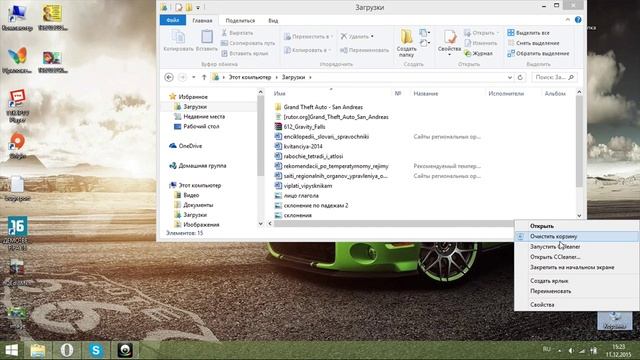The image size is (640, 360).
Task: Switch to the Поделиться ribbon tab
Action: (240, 20)
